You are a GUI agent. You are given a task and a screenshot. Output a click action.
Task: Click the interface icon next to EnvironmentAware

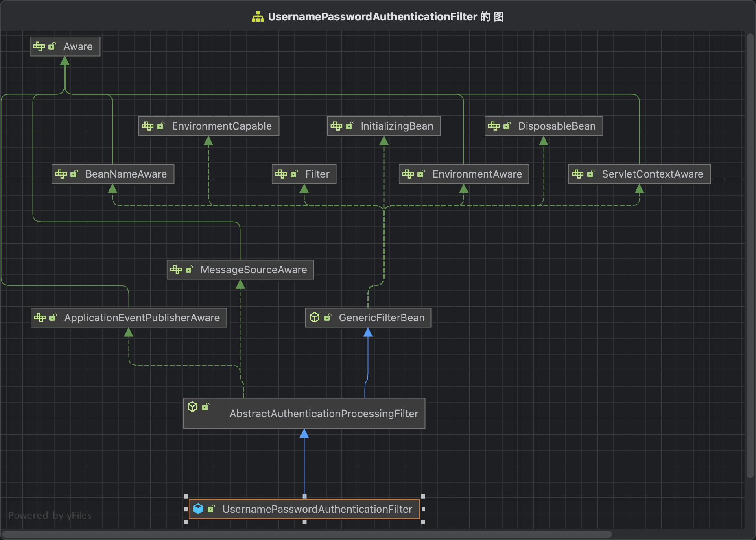[408, 174]
